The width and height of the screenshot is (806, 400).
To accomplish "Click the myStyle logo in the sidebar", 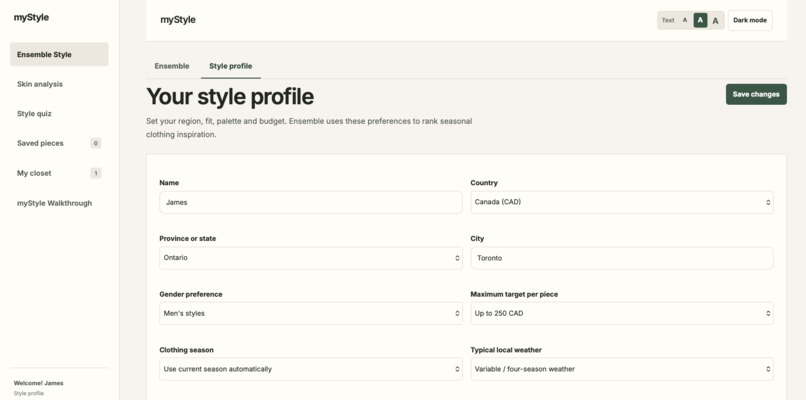I will pos(31,17).
